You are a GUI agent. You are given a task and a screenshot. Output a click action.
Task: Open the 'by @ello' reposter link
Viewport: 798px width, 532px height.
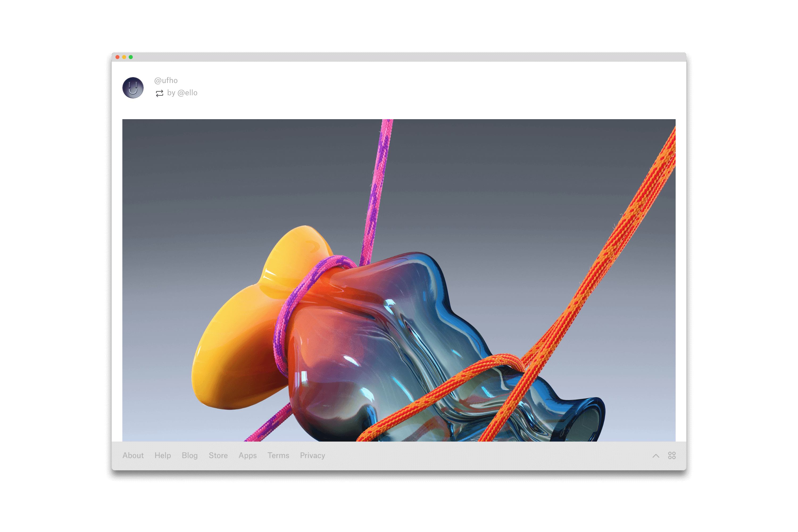click(x=182, y=93)
